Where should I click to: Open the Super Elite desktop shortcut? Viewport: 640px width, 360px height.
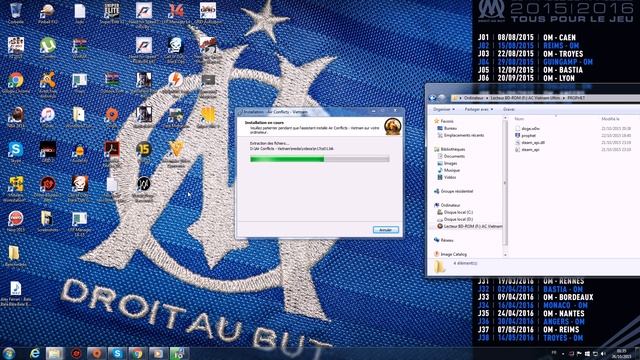[112, 12]
